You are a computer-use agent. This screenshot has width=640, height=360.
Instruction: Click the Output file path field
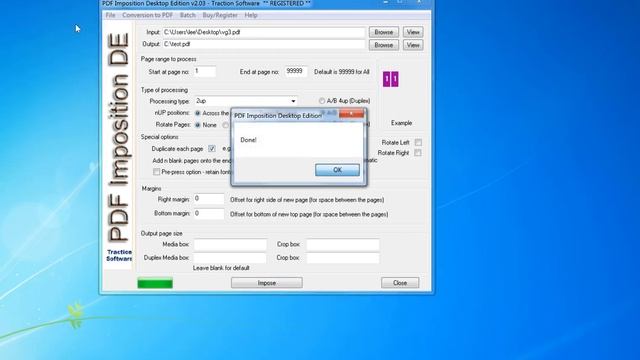click(x=264, y=44)
